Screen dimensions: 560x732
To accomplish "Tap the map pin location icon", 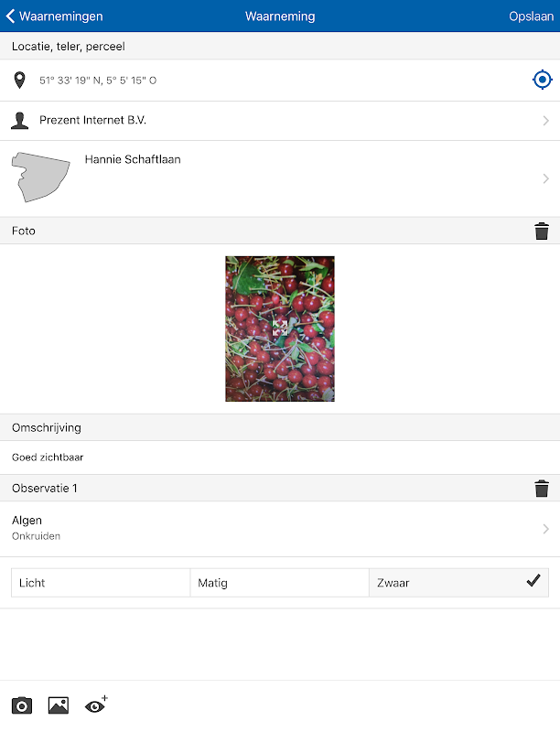I will point(19,81).
